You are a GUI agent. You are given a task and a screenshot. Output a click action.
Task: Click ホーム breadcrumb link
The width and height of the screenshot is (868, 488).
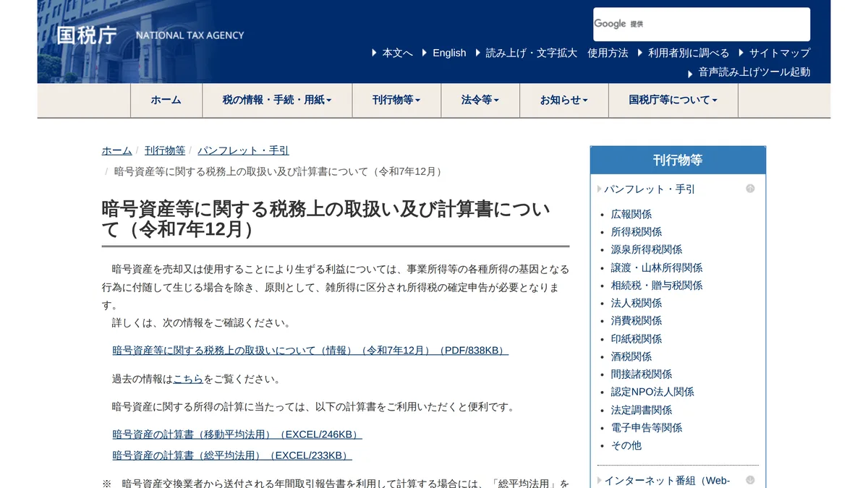coord(116,150)
